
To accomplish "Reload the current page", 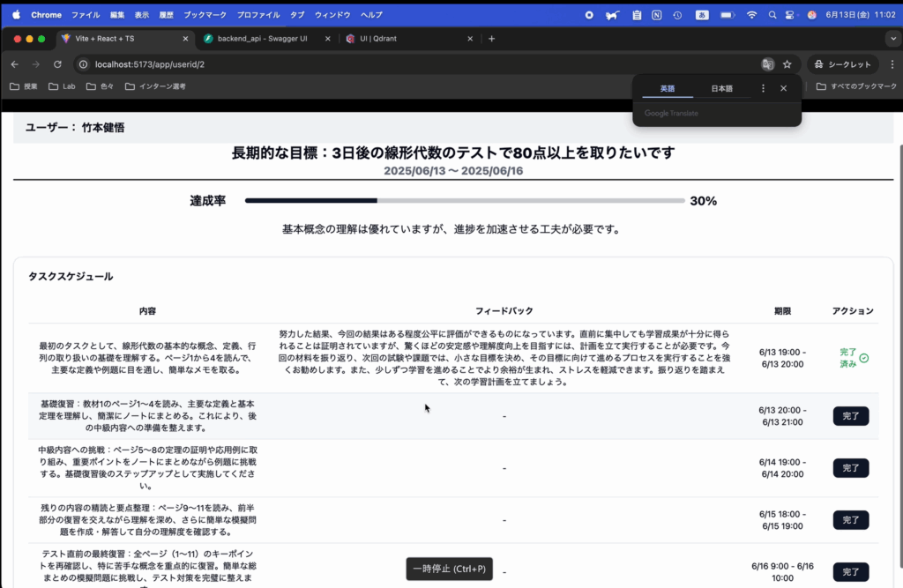I will pyautogui.click(x=57, y=64).
